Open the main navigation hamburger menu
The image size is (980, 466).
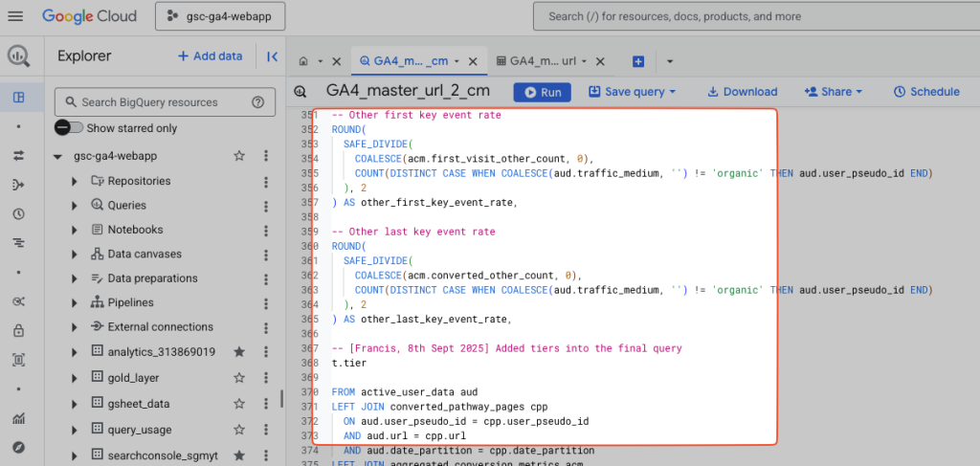tap(15, 16)
